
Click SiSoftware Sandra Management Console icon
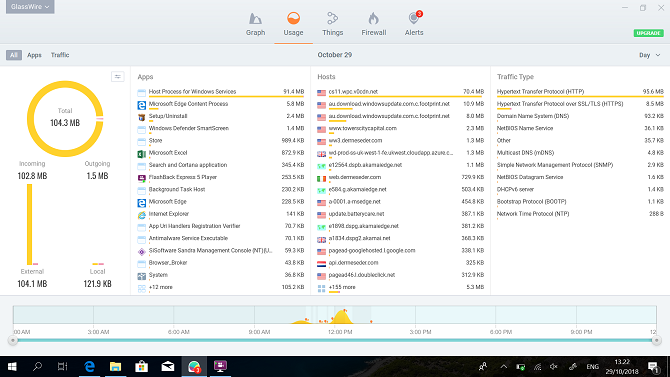pyautogui.click(x=141, y=252)
